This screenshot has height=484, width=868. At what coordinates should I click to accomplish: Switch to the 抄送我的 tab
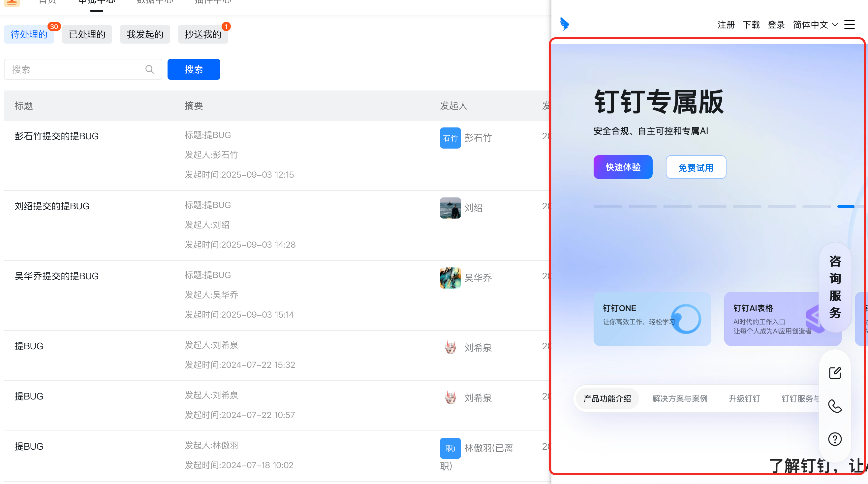[x=203, y=34]
